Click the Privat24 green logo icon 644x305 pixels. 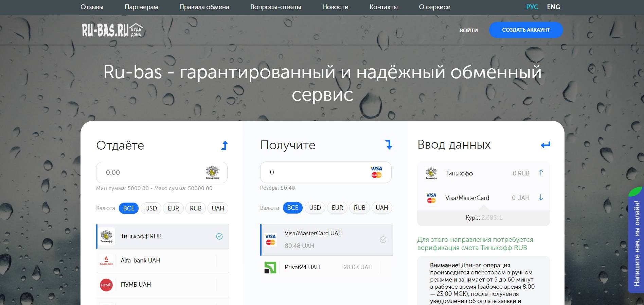coord(270,267)
